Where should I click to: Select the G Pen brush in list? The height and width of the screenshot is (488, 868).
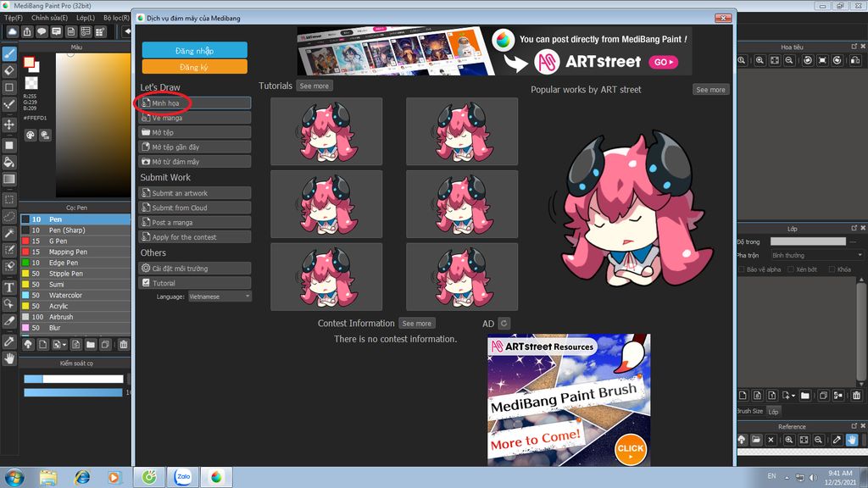pyautogui.click(x=75, y=241)
